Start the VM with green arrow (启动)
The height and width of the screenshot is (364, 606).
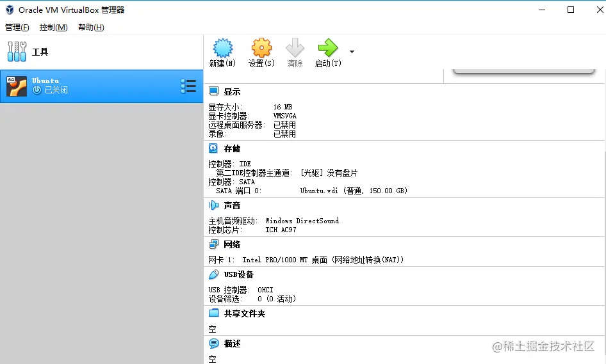click(328, 48)
